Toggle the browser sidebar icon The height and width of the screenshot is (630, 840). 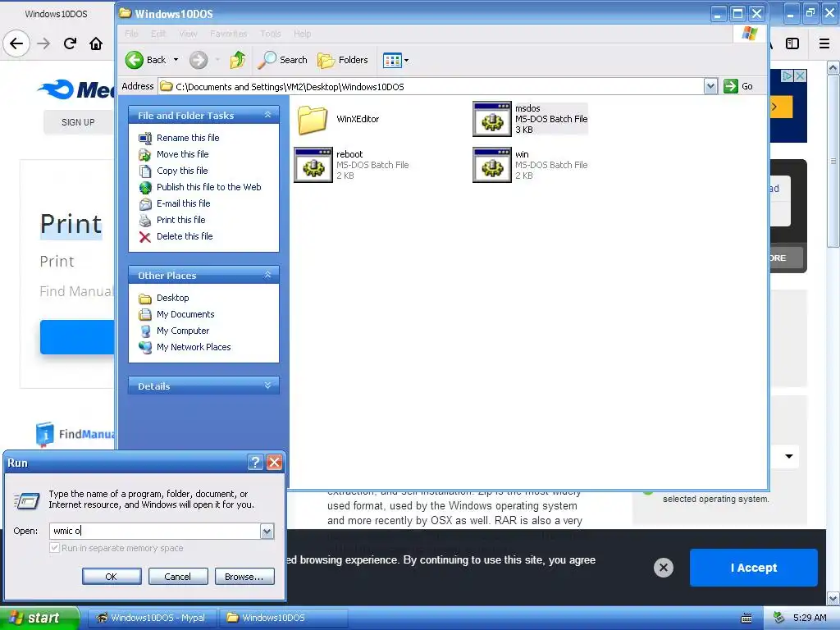[x=792, y=43]
